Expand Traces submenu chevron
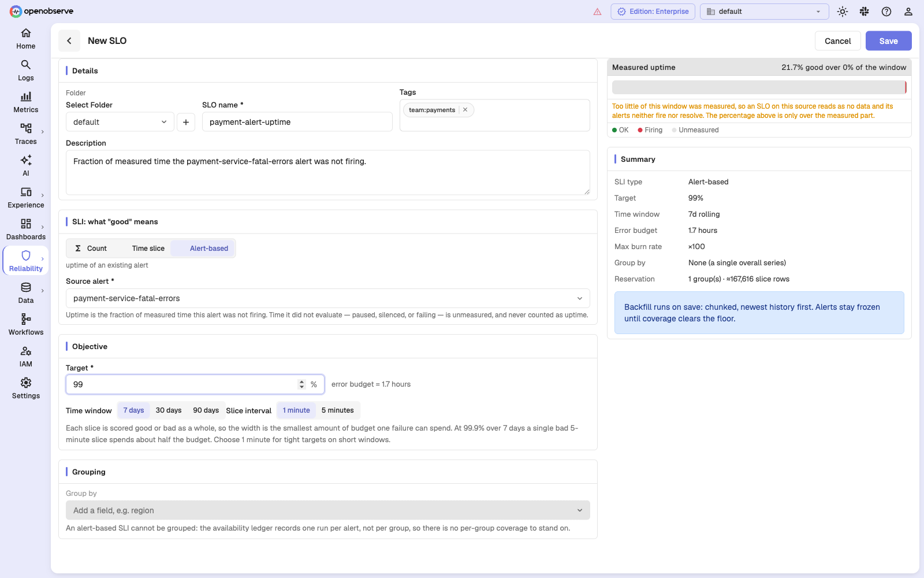This screenshot has width=924, height=578. click(x=43, y=132)
